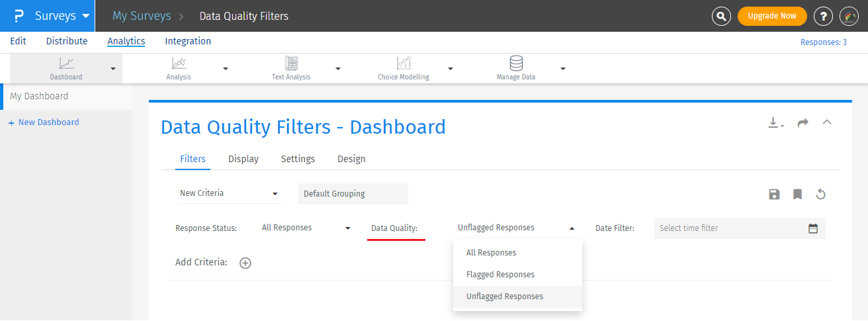868x321 pixels.
Task: Open the help question mark icon
Action: point(823,16)
